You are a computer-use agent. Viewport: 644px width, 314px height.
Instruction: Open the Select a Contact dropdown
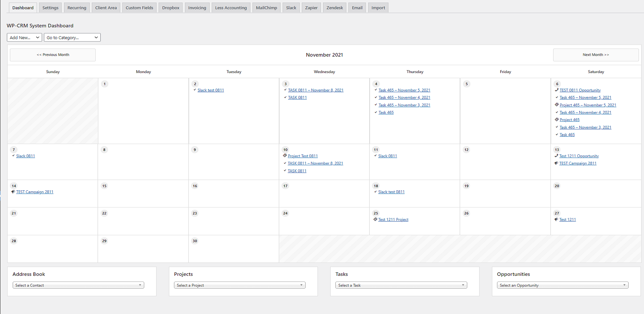point(78,285)
